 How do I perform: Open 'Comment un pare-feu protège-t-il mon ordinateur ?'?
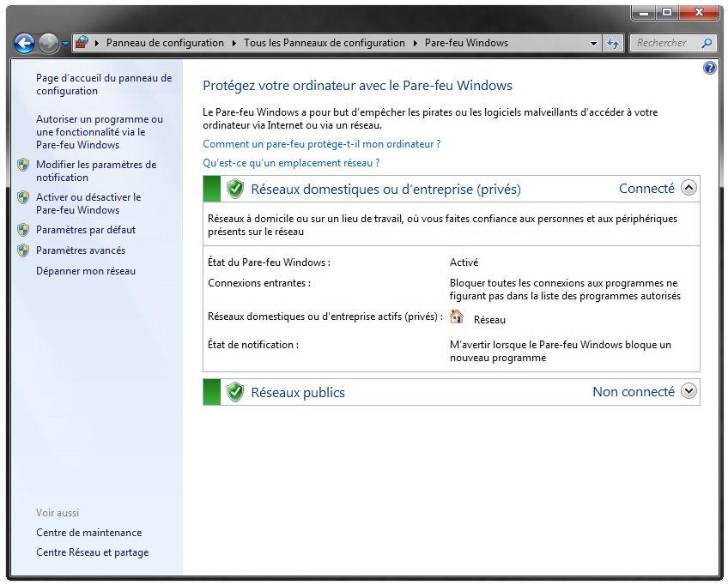[x=322, y=144]
